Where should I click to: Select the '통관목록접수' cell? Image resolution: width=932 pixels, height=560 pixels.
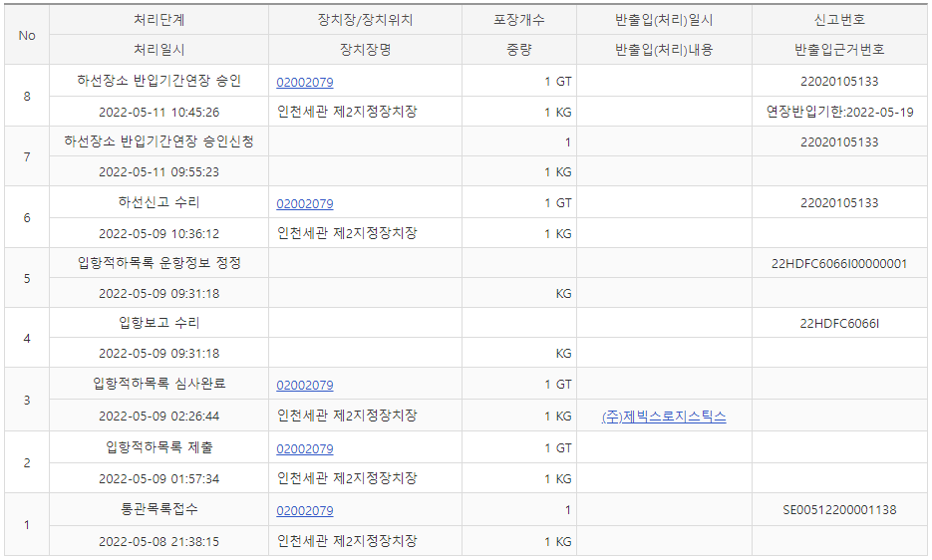tap(158, 509)
